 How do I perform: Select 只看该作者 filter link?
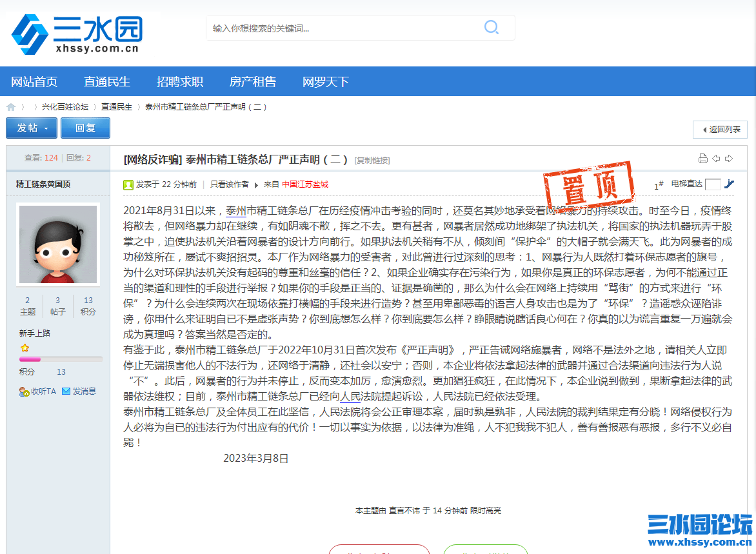pos(230,184)
